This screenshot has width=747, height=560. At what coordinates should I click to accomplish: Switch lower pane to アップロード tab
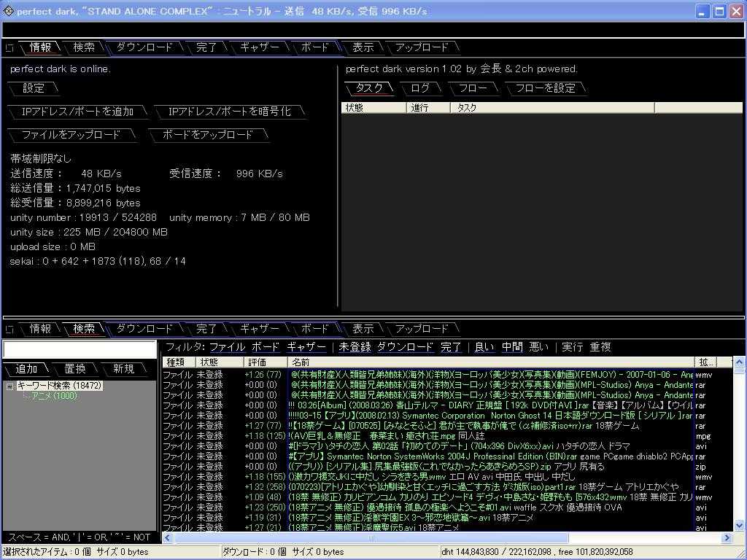click(x=422, y=329)
